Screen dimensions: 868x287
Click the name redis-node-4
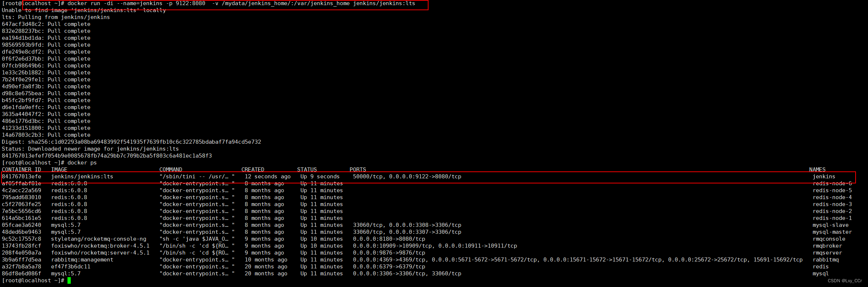(x=832, y=197)
